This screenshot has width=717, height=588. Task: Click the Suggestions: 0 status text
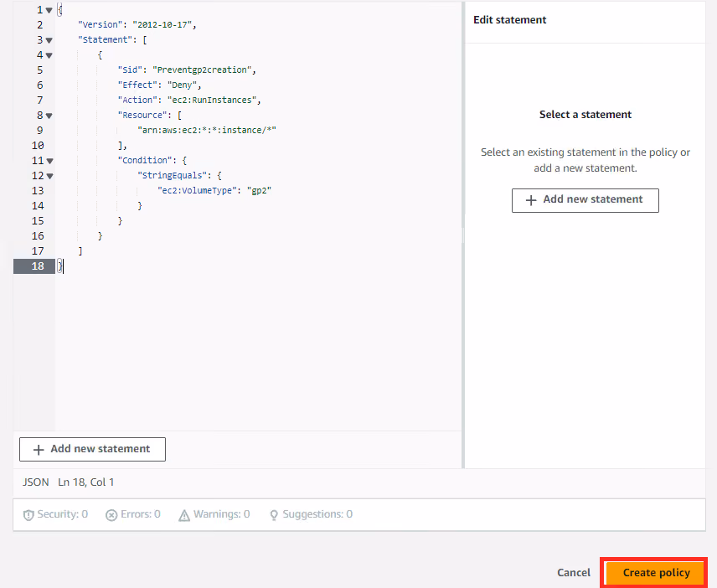click(x=317, y=514)
